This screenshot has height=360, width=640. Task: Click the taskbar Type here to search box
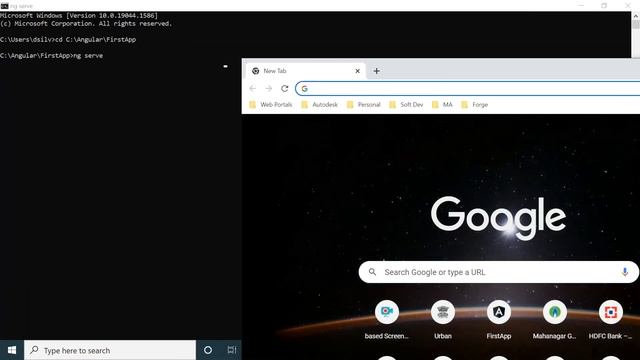tap(110, 350)
